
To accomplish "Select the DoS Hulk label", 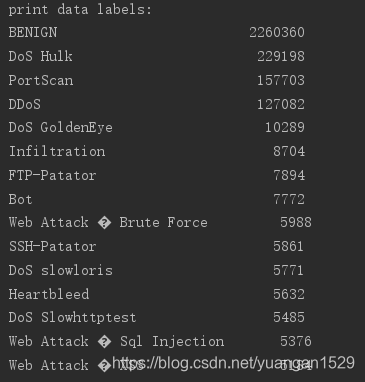I will [x=40, y=56].
